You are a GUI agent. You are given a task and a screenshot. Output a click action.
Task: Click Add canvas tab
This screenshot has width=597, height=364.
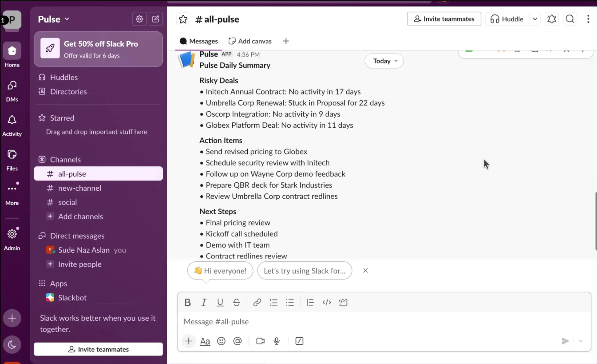250,41
